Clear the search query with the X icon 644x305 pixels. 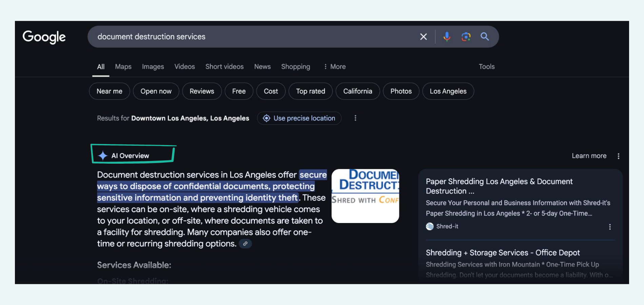click(423, 37)
